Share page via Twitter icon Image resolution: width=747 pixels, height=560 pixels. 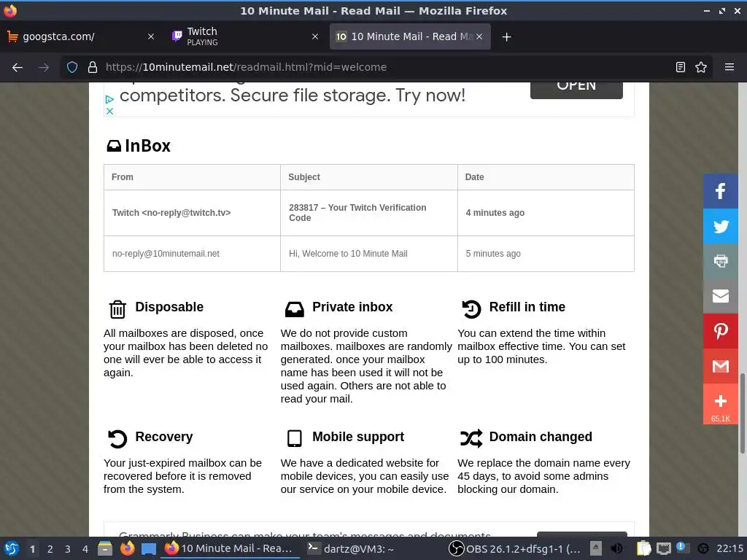[x=720, y=226]
